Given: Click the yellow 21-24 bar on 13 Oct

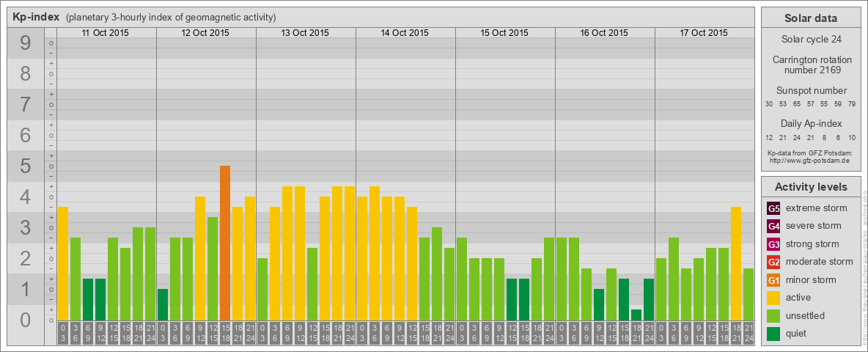Looking at the screenshot, I should pos(349,253).
